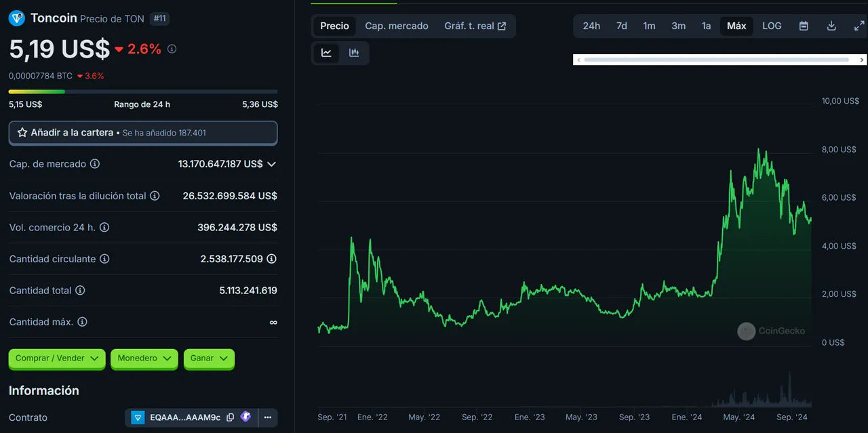The height and width of the screenshot is (433, 868).
Task: Expand market cap value chevron
Action: [271, 164]
